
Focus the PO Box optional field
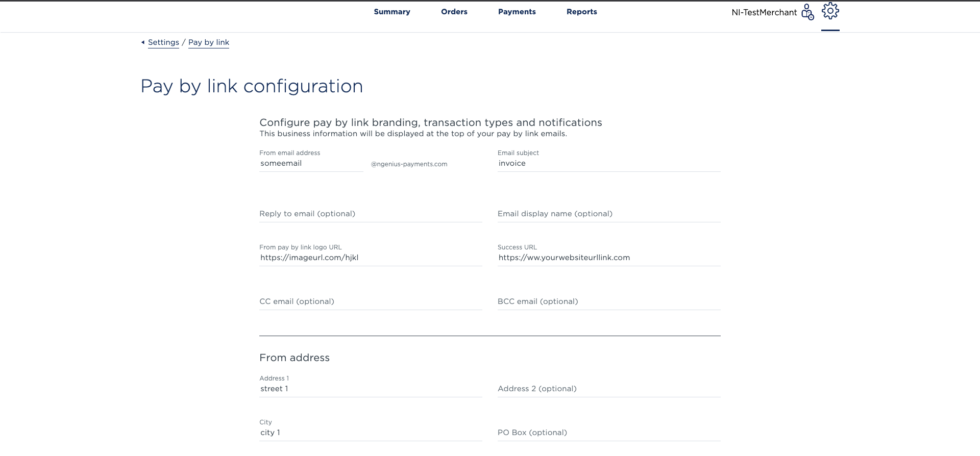(x=609, y=433)
